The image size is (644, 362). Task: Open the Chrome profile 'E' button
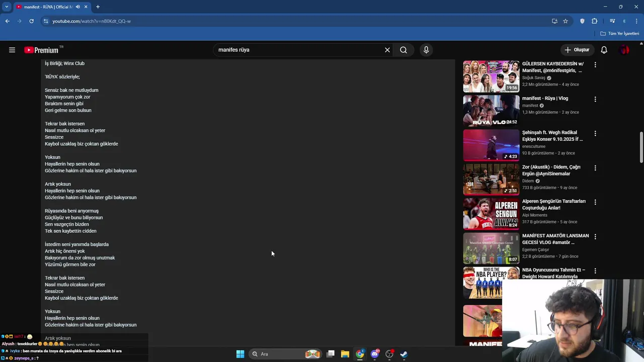pyautogui.click(x=624, y=21)
